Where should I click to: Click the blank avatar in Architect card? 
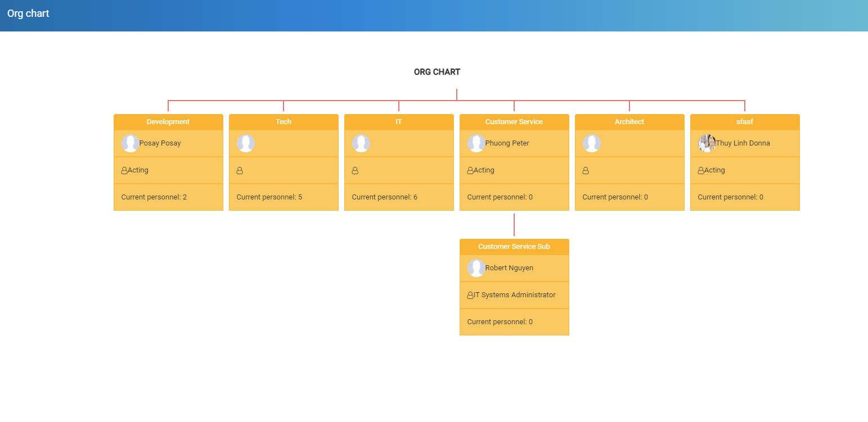[x=592, y=143]
